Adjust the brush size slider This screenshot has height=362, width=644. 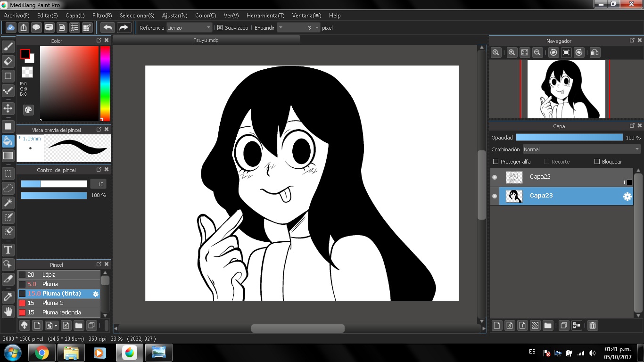tap(54, 184)
